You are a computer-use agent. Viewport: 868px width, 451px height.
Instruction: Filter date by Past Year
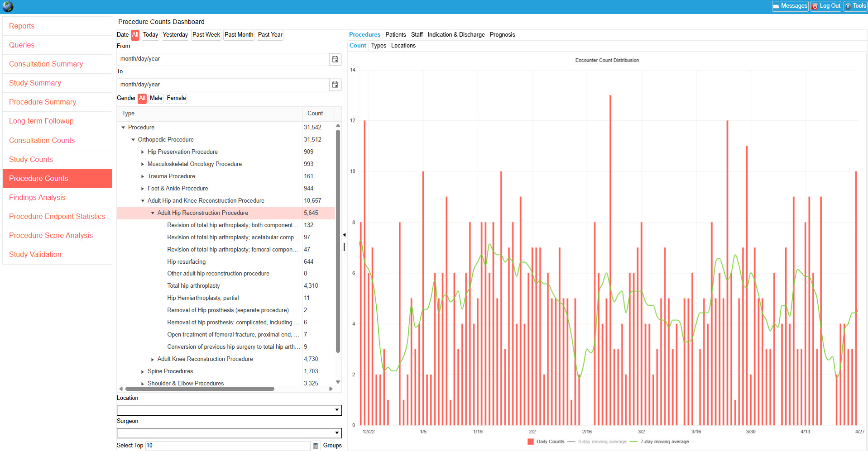click(x=270, y=35)
